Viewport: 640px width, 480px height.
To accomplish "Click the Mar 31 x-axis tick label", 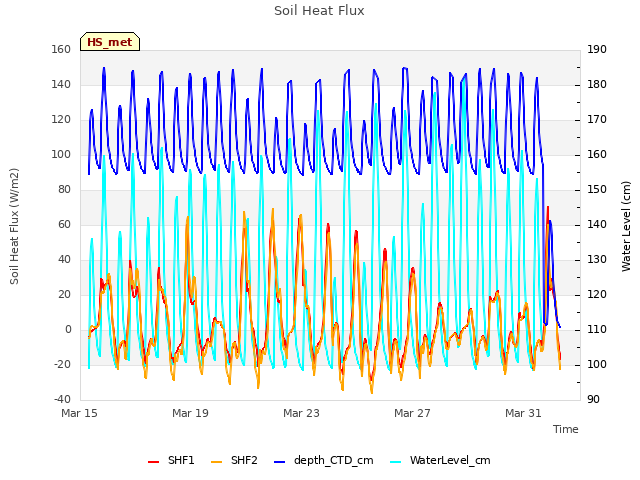I will 523,413.
